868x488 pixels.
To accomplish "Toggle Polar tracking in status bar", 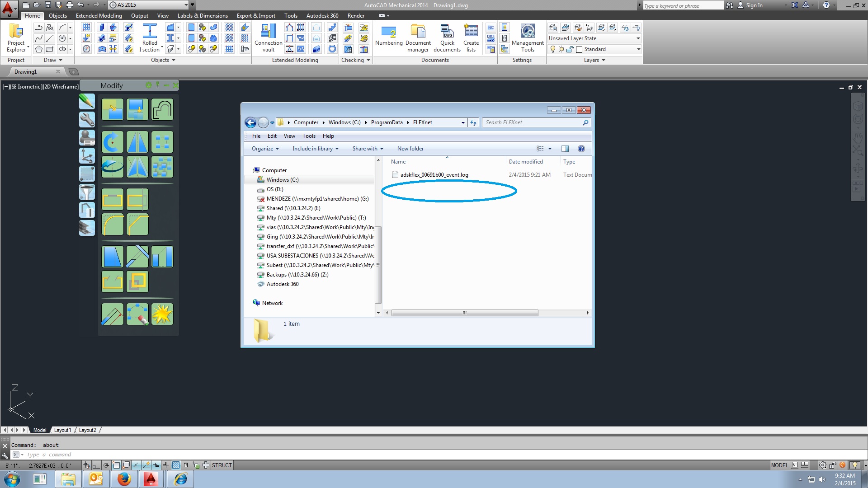I will tap(106, 465).
